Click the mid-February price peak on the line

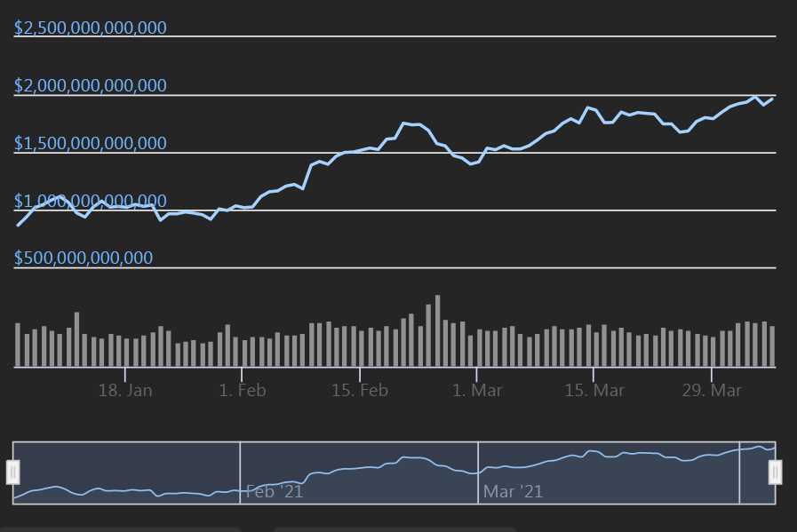click(x=404, y=123)
